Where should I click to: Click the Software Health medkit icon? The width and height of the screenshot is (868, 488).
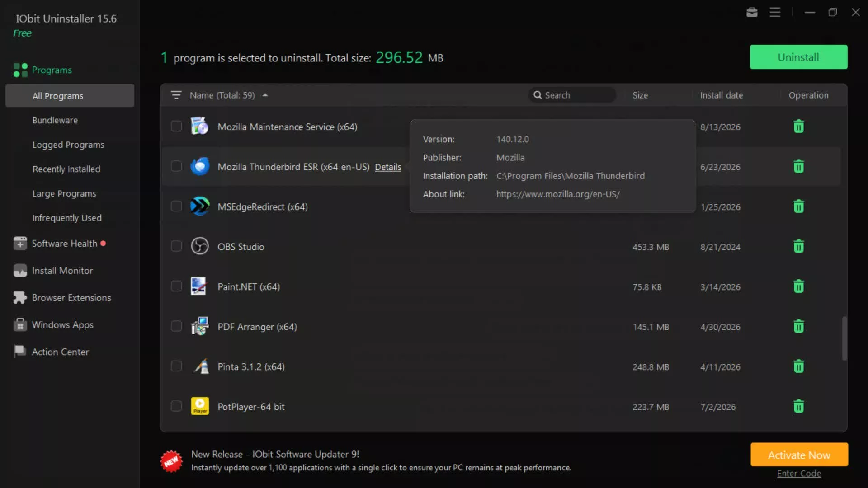click(20, 243)
